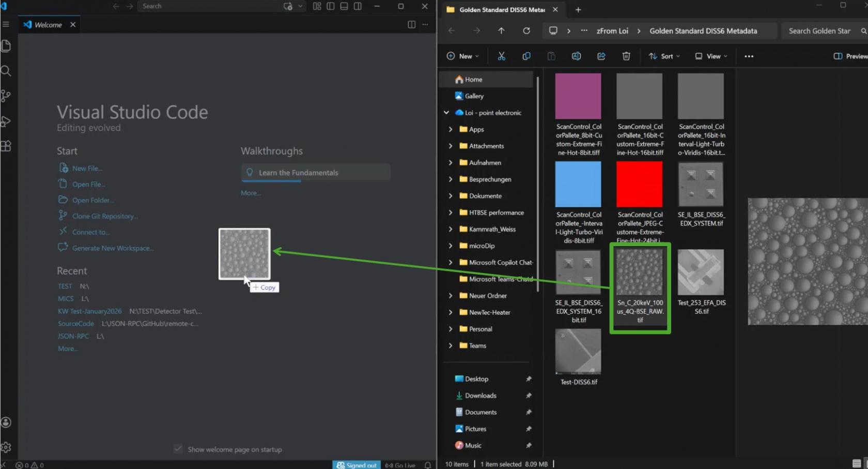This screenshot has height=469, width=868.
Task: Click the Signed out status bar button
Action: 357,465
